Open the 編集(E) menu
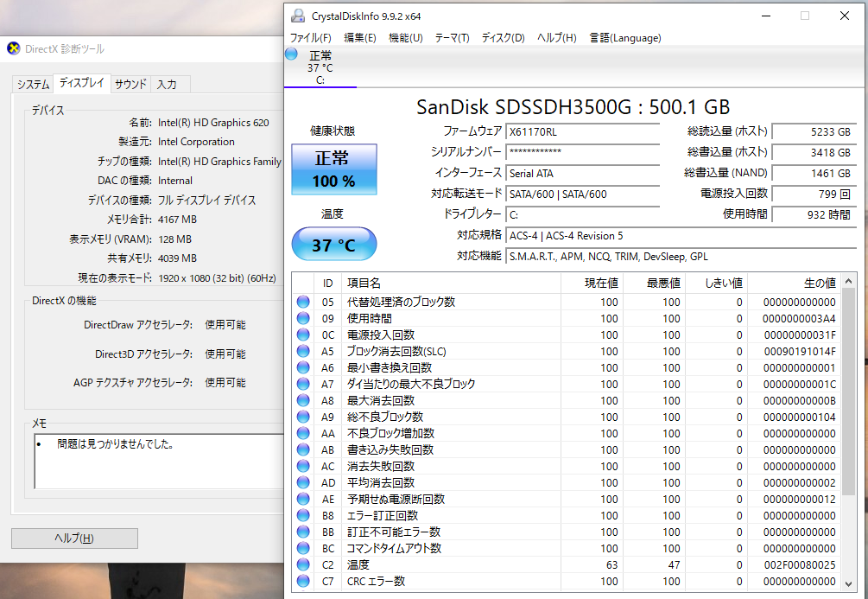 [360, 38]
